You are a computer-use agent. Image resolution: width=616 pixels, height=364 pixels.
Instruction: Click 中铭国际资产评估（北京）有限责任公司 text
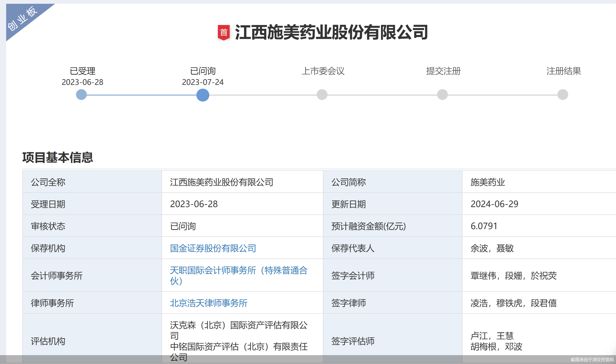click(239, 352)
